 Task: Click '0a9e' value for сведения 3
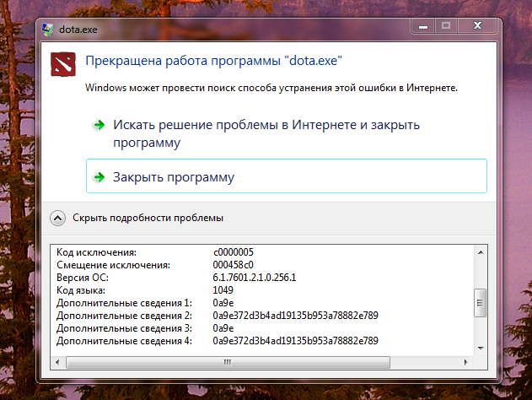pyautogui.click(x=223, y=328)
